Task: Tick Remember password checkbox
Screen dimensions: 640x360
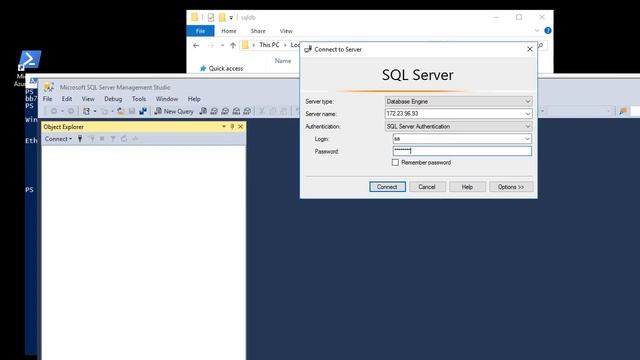Action: click(x=395, y=162)
